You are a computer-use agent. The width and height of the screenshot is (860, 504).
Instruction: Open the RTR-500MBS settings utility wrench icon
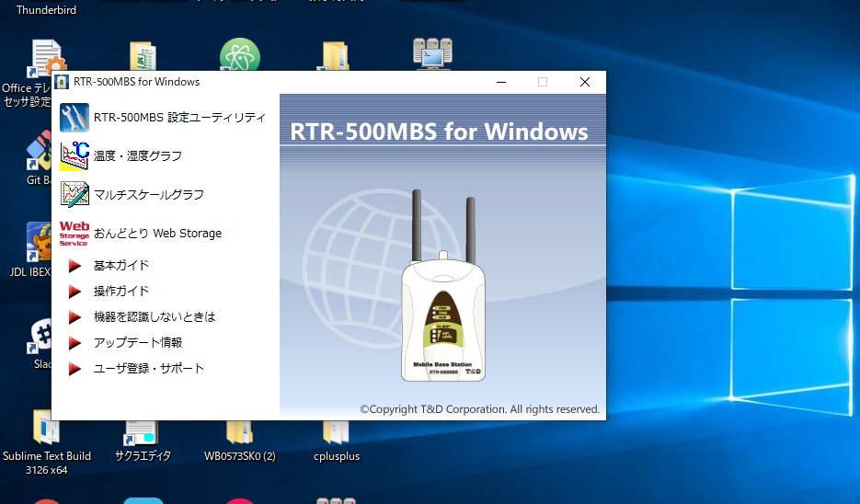[x=75, y=118]
